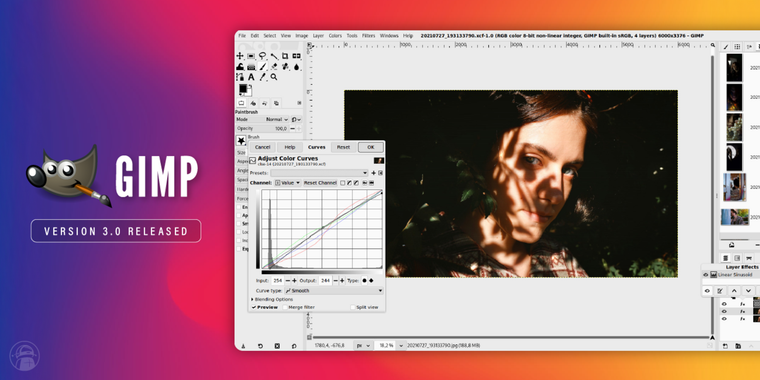Open the Layer menu
760x380 pixels.
(x=318, y=36)
